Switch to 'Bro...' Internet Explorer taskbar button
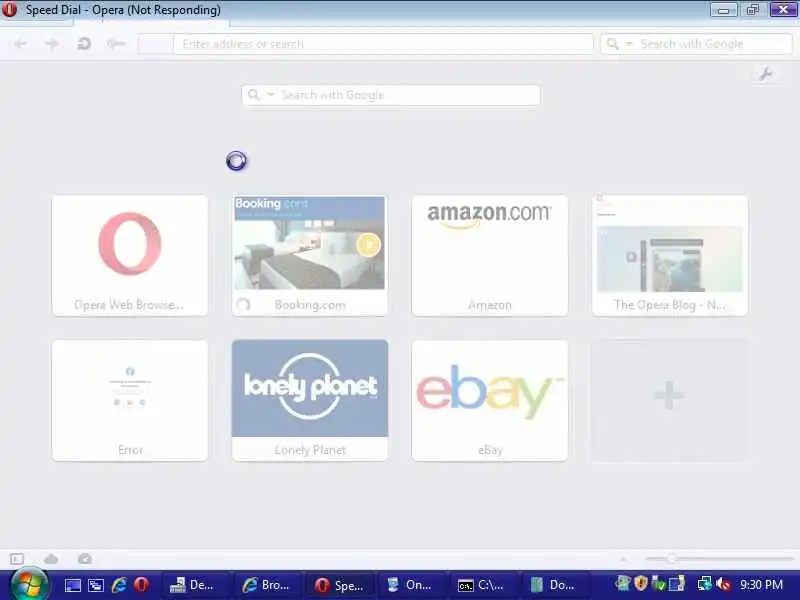Image resolution: width=800 pixels, height=600 pixels. [269, 585]
